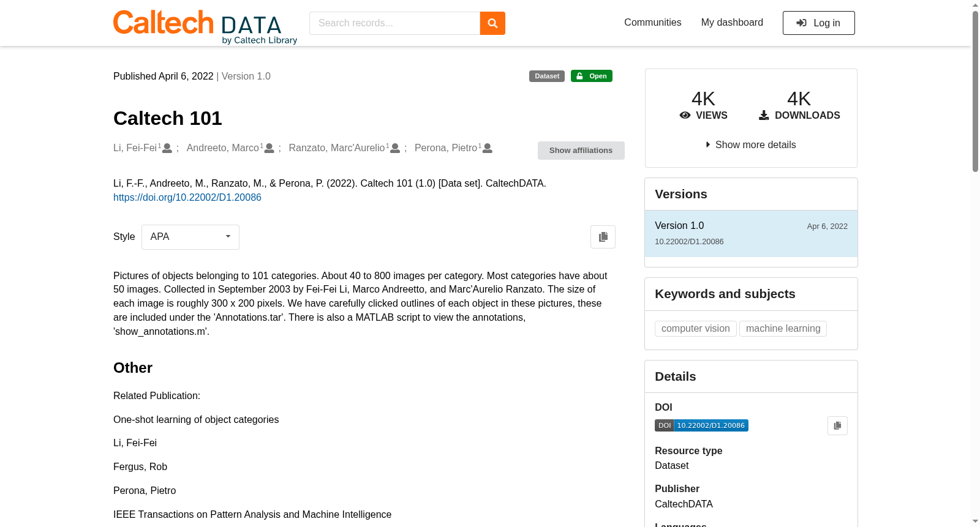
Task: Click the computer vision keyword tag
Action: tap(696, 329)
